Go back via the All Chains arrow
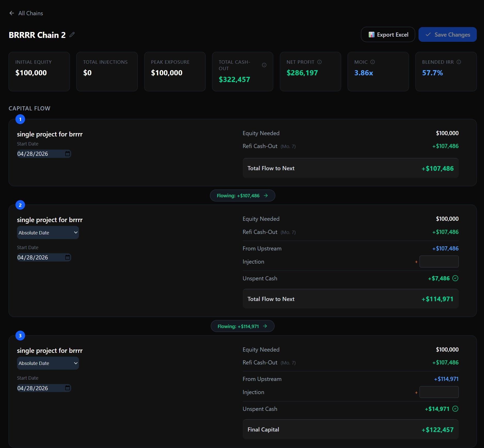The image size is (484, 448). coord(12,13)
